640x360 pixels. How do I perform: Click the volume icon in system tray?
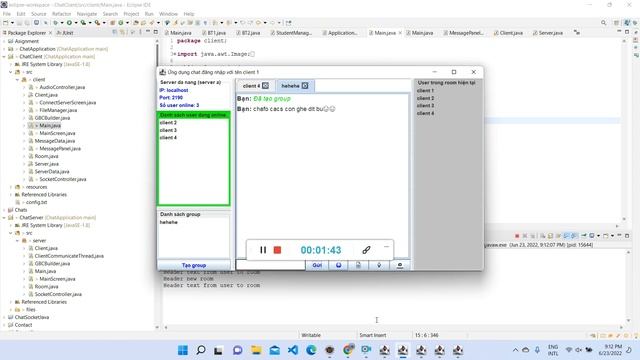(x=578, y=350)
